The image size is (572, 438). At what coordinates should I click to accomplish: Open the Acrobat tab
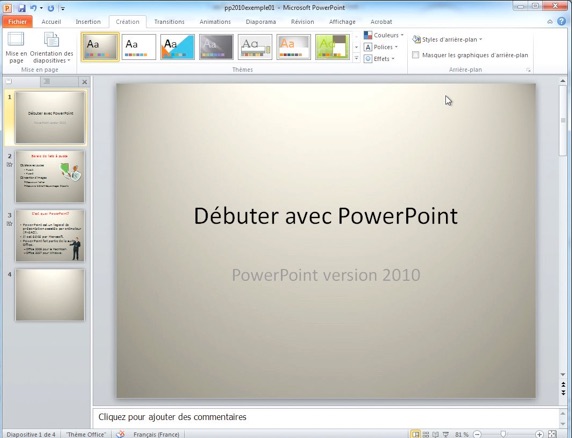click(x=381, y=22)
